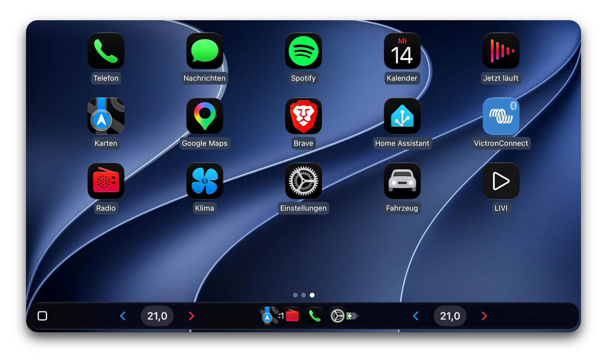Open the Kalender app showing Mi 14

(x=402, y=51)
